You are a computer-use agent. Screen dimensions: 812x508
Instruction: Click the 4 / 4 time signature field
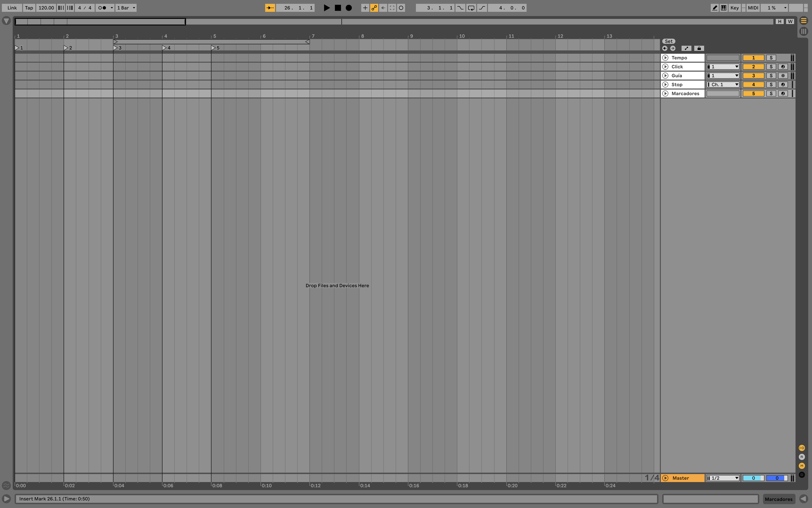pyautogui.click(x=85, y=8)
